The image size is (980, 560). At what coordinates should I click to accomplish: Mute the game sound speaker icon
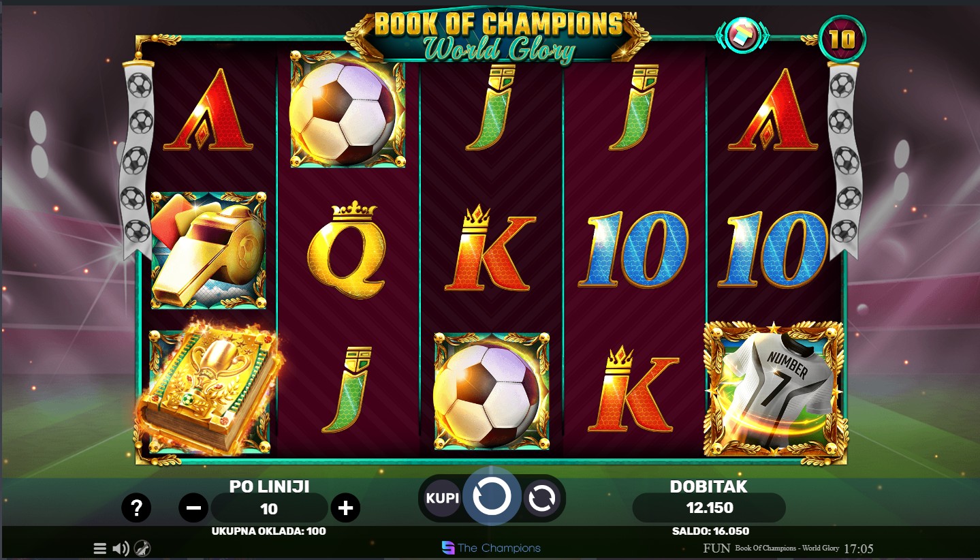tap(121, 548)
